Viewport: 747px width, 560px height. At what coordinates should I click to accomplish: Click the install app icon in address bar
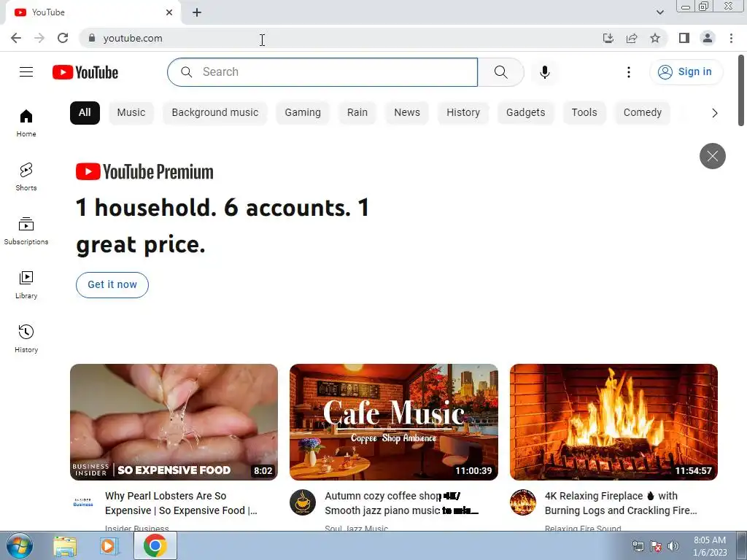tap(608, 38)
